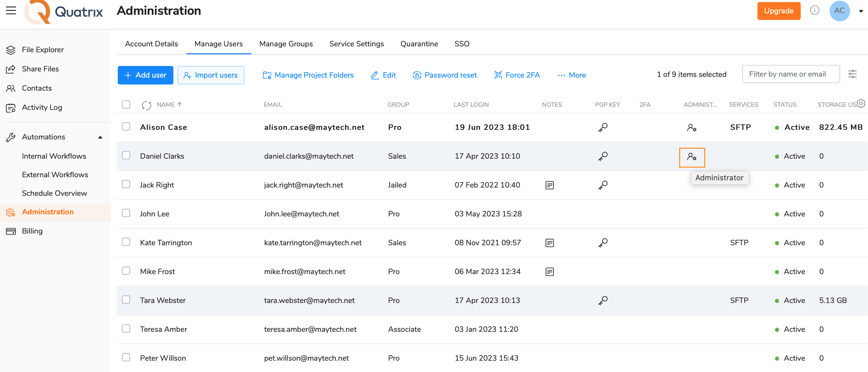
Task: Open Alison Case's PGP key icon
Action: [603, 127]
